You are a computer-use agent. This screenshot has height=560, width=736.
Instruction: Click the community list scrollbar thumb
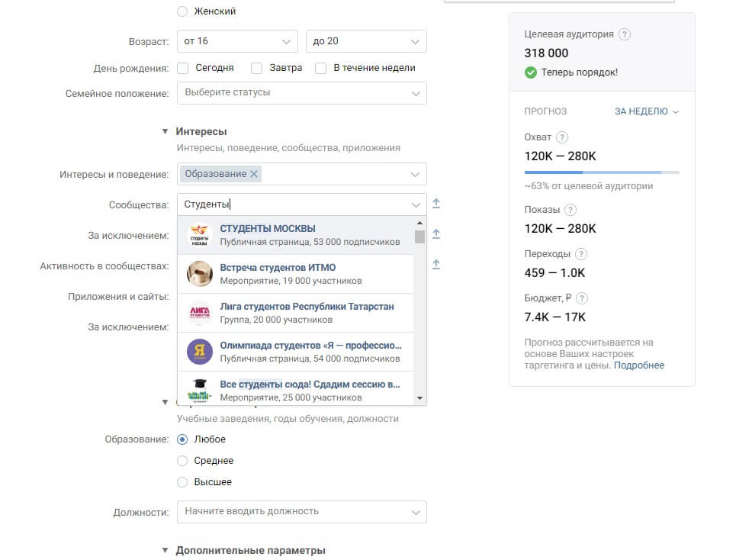419,237
